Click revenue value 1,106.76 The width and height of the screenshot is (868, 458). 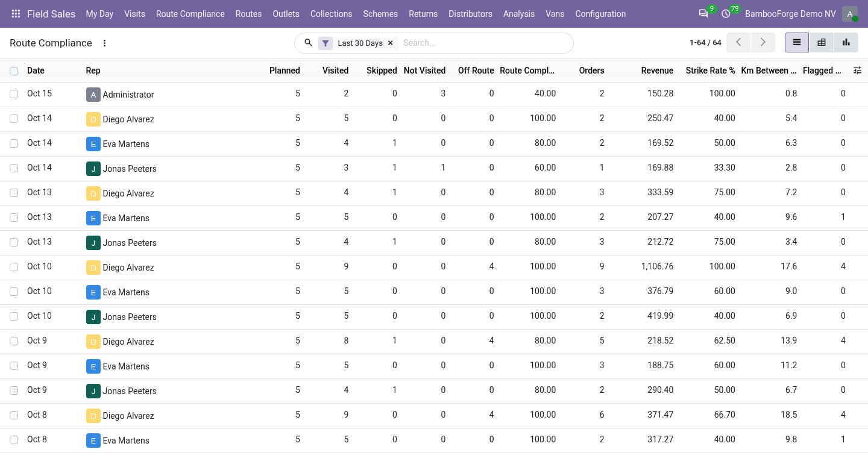click(x=657, y=266)
